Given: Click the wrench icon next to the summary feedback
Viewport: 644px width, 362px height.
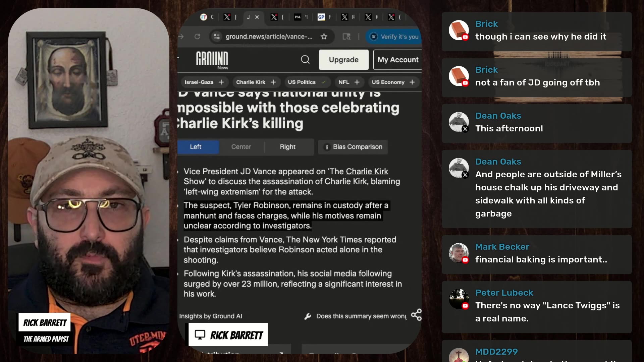Looking at the screenshot, I should coord(308,316).
